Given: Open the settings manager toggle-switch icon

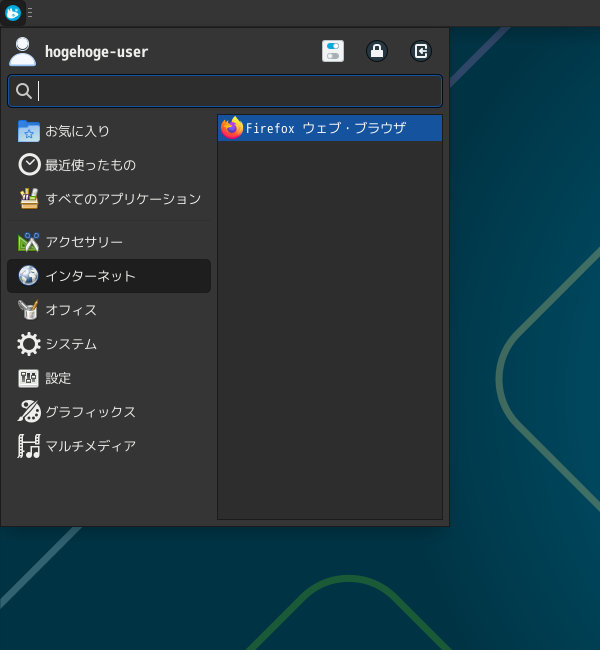Looking at the screenshot, I should point(333,51).
